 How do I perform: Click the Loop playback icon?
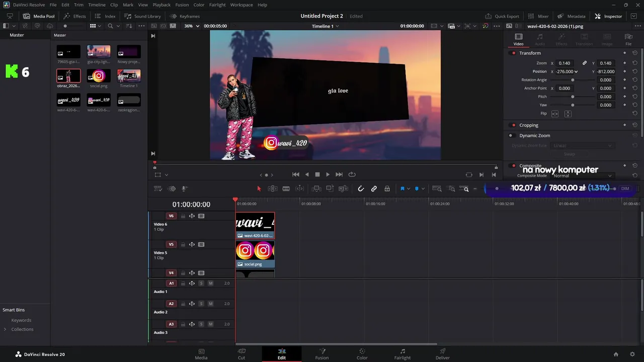coord(352,174)
